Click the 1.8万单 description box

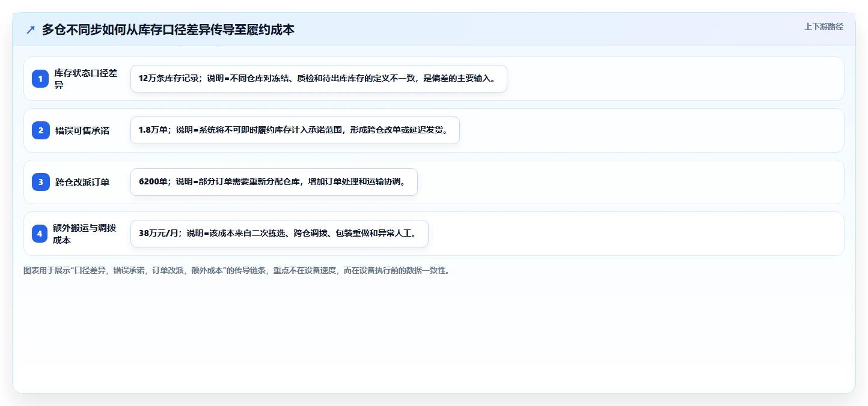[295, 130]
